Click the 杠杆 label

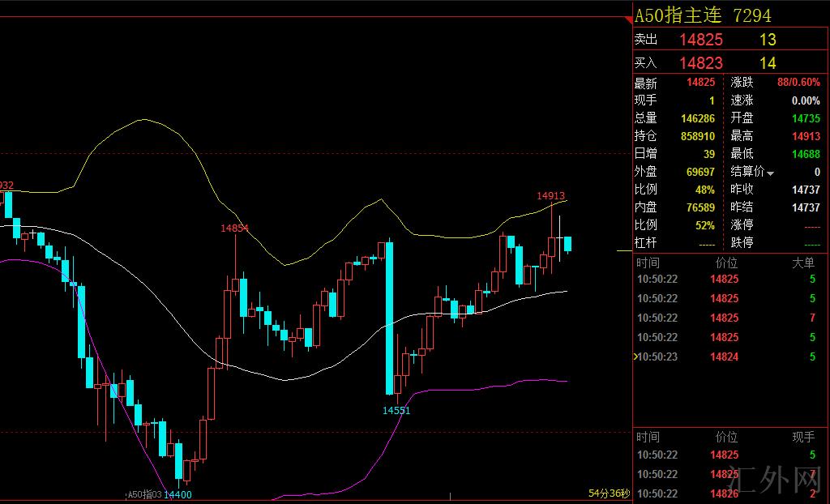[x=645, y=242]
